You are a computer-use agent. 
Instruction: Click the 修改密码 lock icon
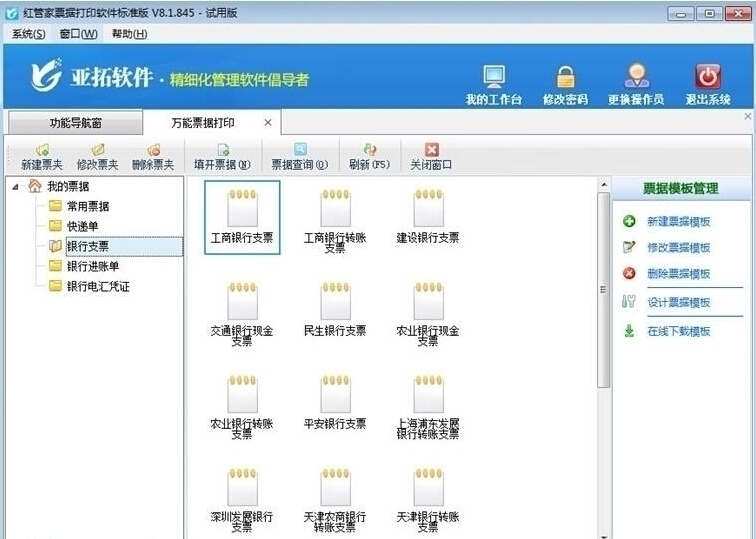point(565,77)
